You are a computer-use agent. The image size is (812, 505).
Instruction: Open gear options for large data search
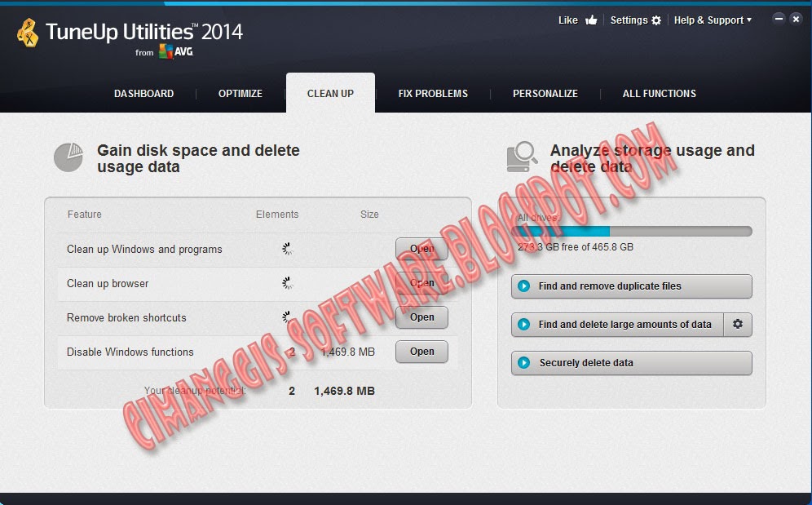coord(738,324)
